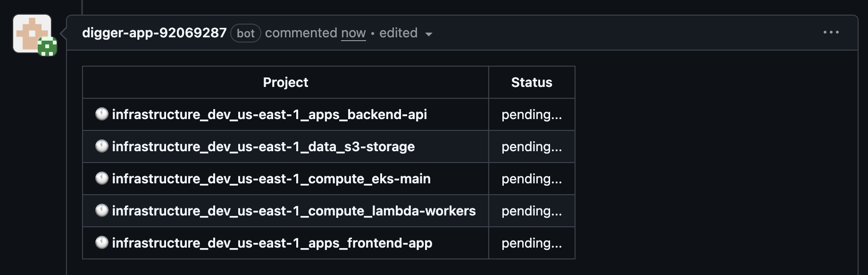
Task: Click the clock icon beside apps_backend-api
Action: tap(102, 114)
